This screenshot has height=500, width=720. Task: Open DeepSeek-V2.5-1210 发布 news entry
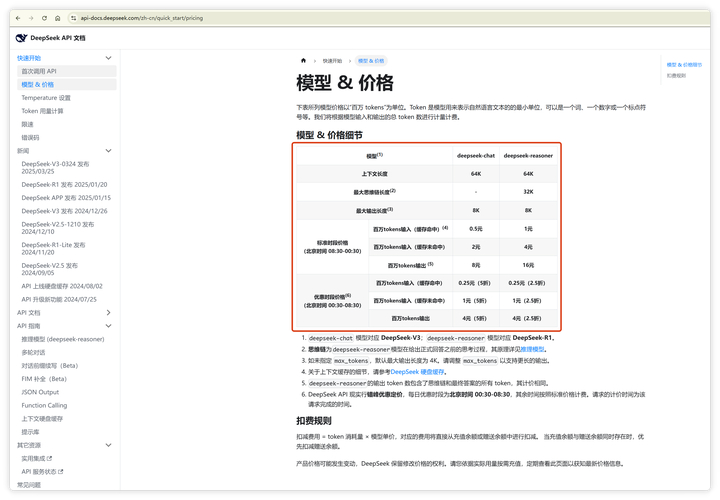click(x=57, y=228)
